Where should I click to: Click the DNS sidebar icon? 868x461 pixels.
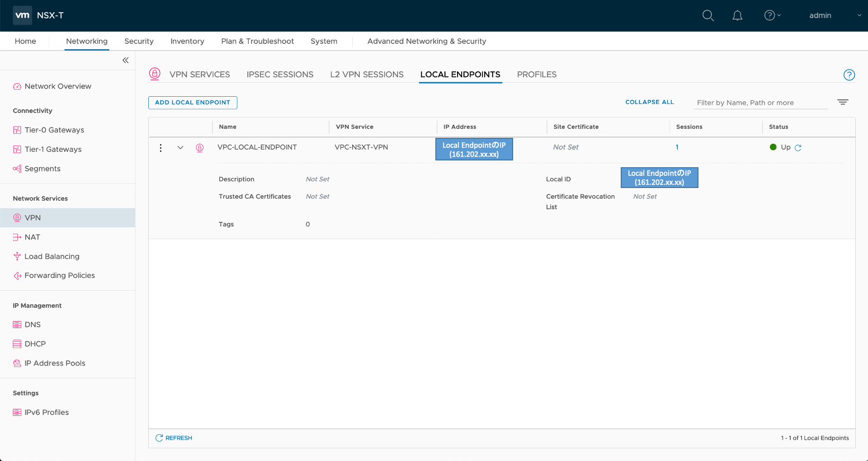click(17, 325)
